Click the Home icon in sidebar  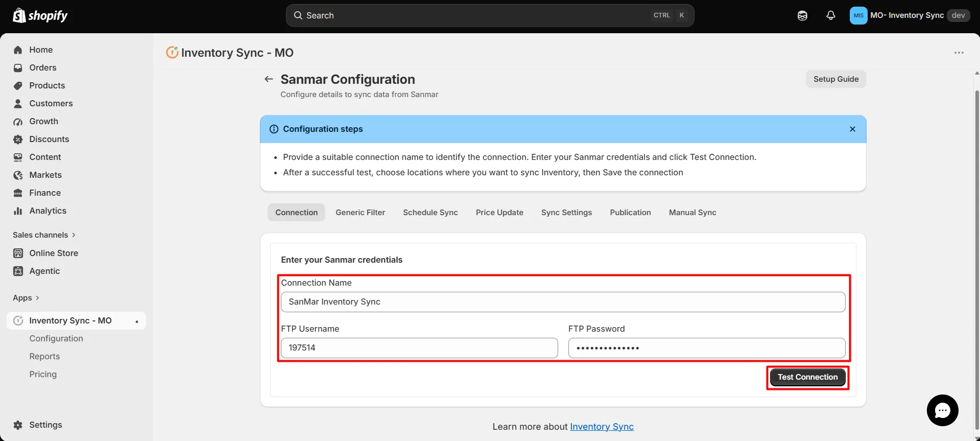[18, 50]
